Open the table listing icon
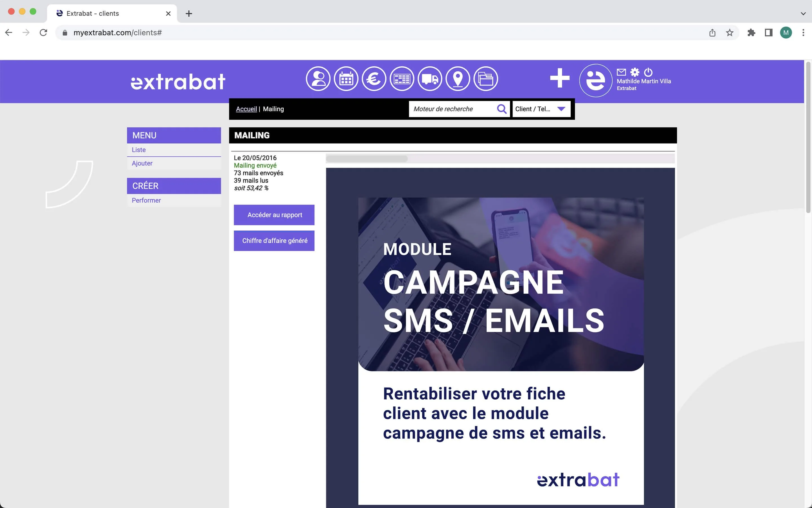This screenshot has height=508, width=812. click(x=402, y=79)
